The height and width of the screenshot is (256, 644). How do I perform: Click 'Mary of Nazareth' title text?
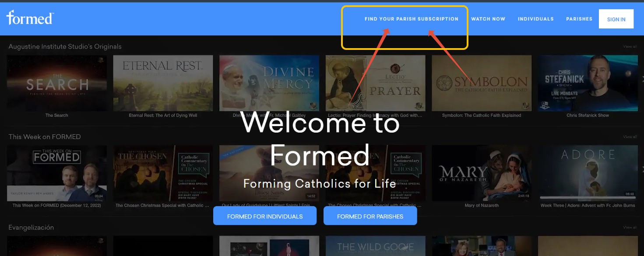pyautogui.click(x=482, y=206)
